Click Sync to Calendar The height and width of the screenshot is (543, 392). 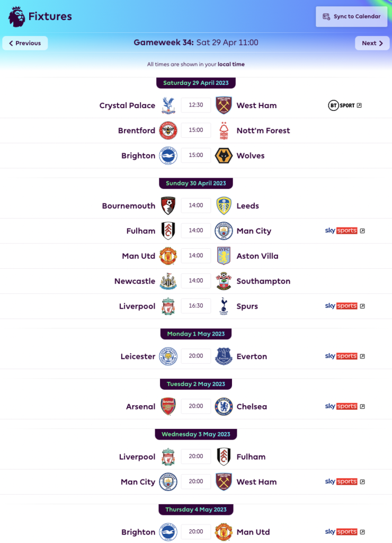(x=351, y=16)
